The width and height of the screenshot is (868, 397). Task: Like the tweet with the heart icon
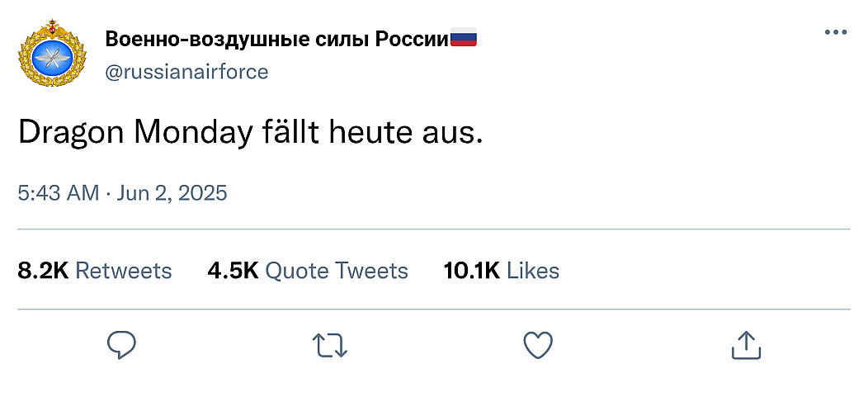(538, 345)
